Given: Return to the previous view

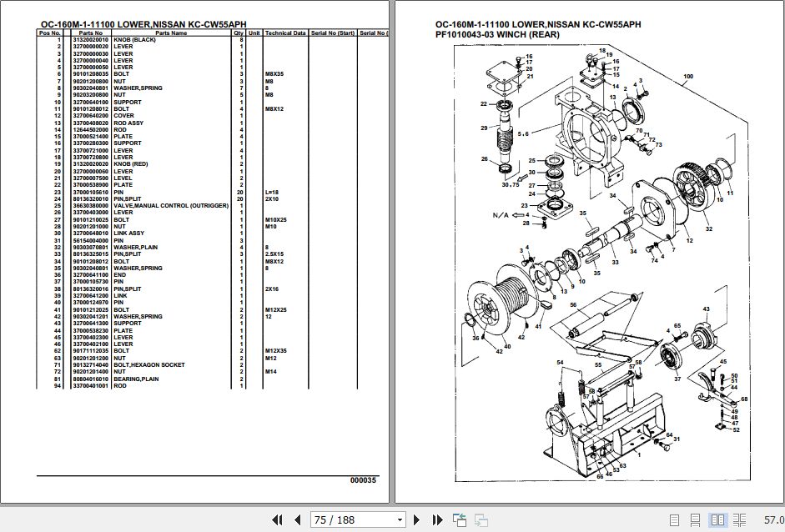Looking at the screenshot, I should click(x=459, y=519).
